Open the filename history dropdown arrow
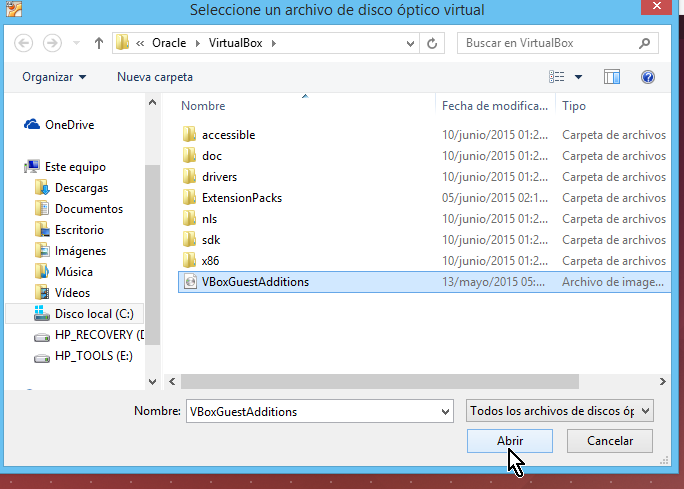Screen dimensions: 684x489 [445, 411]
